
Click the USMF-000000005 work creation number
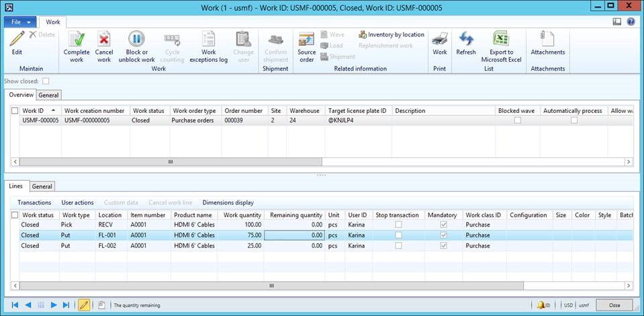(x=95, y=120)
